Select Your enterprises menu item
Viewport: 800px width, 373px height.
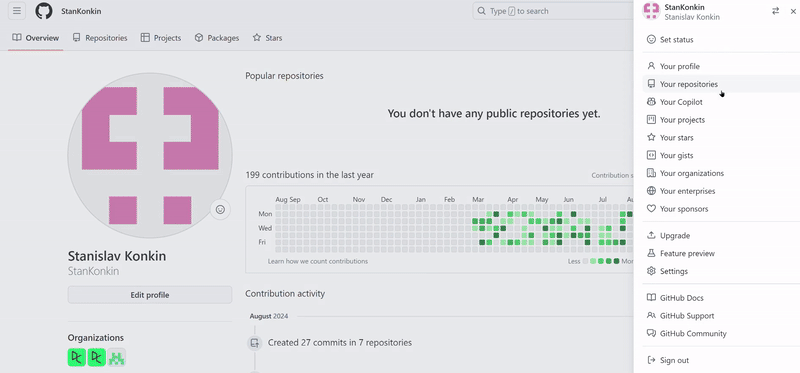pyautogui.click(x=720, y=191)
